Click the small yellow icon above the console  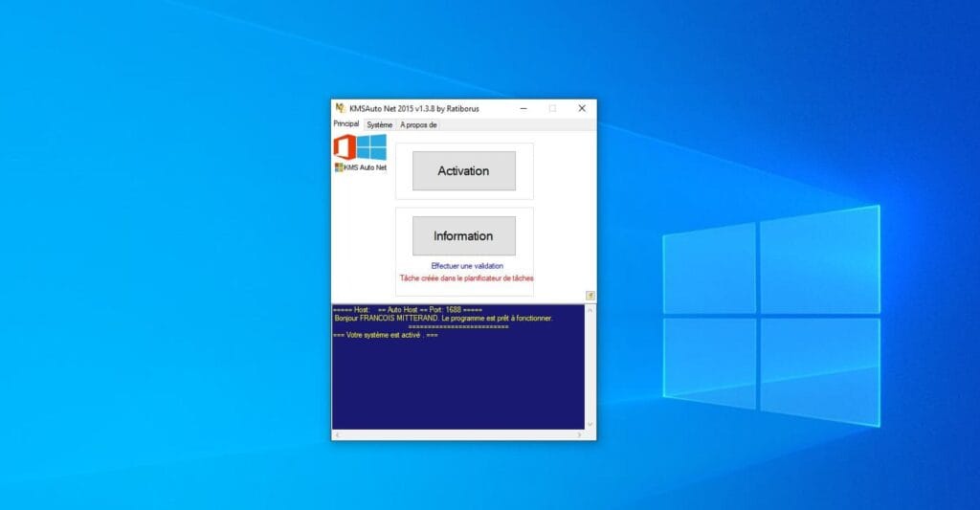coord(590,296)
